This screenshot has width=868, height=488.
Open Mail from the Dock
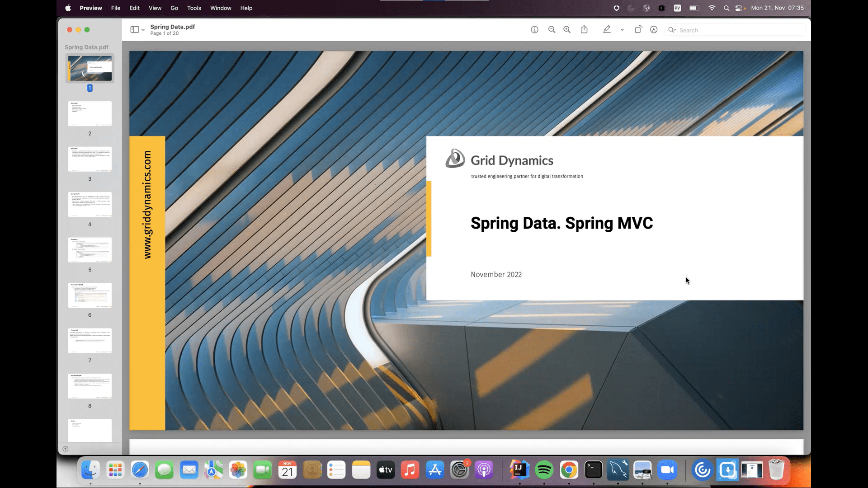click(x=189, y=470)
